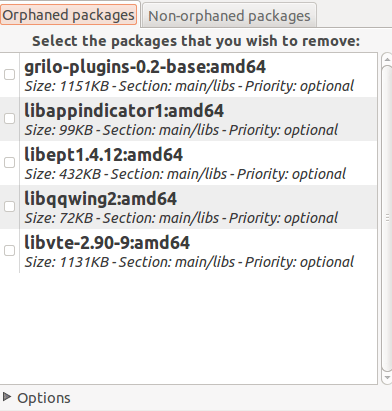Mark libept1.4.12:amd64 for removal checkbox
Image resolution: width=392 pixels, height=411 pixels.
coord(9,162)
